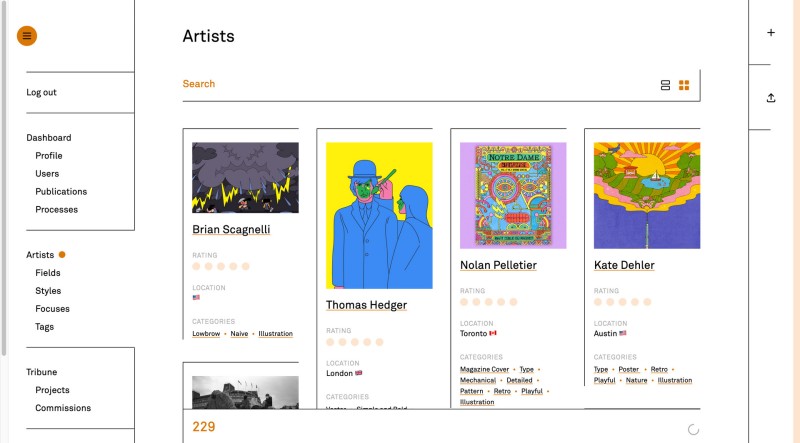Open Kate Dehler artist page
800x443 pixels.
pos(624,266)
